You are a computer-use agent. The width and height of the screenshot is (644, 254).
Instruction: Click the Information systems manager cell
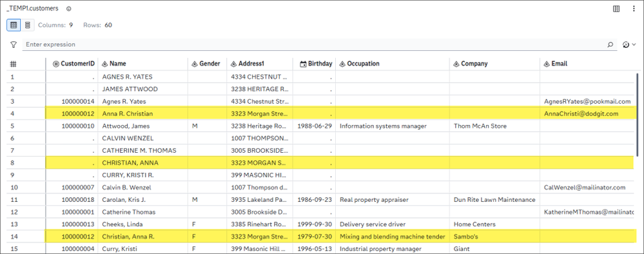[393, 126]
